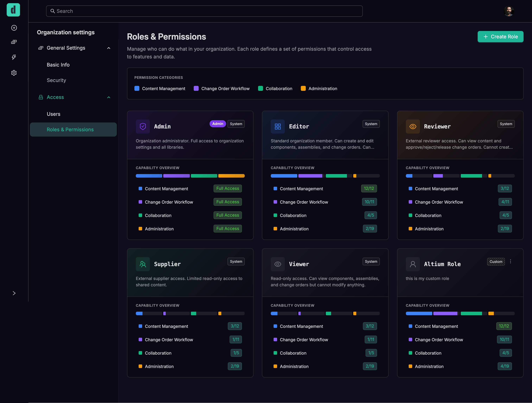The width and height of the screenshot is (532, 403).
Task: Click the Editor role grid icon
Action: coord(278,127)
